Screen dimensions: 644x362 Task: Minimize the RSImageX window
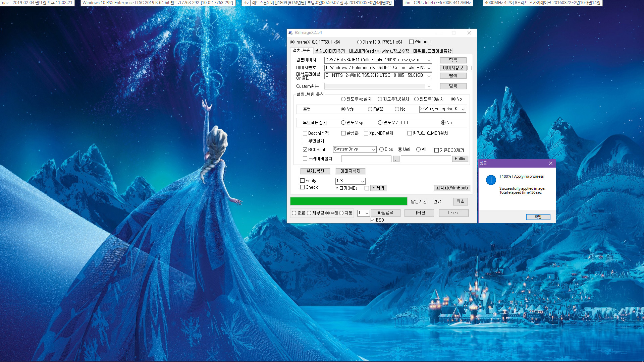tap(439, 33)
